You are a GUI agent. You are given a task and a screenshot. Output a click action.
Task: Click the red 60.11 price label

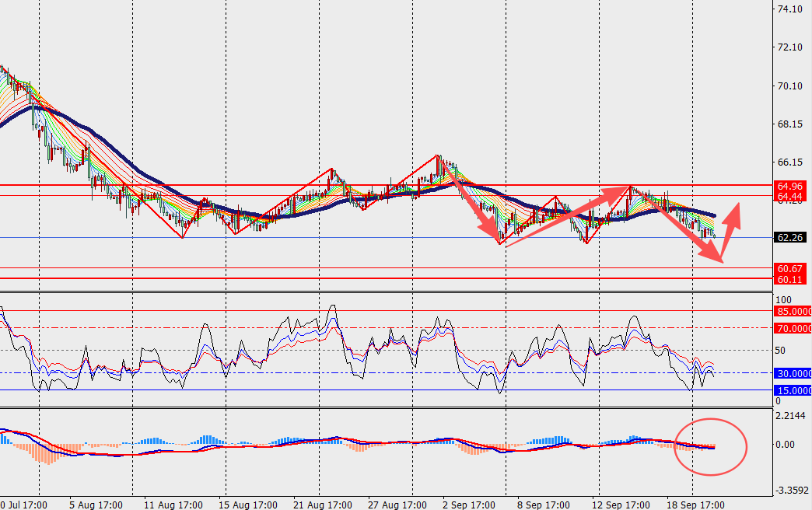(x=791, y=279)
